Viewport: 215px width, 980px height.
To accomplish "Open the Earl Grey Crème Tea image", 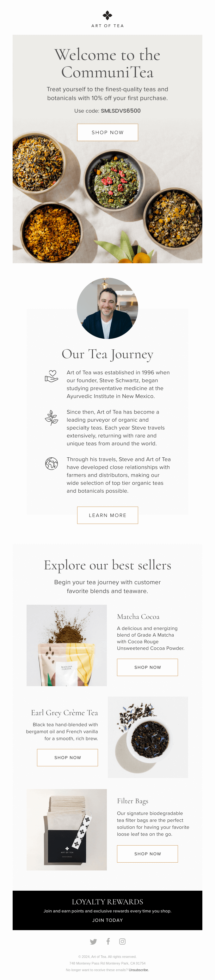I will coord(148,737).
